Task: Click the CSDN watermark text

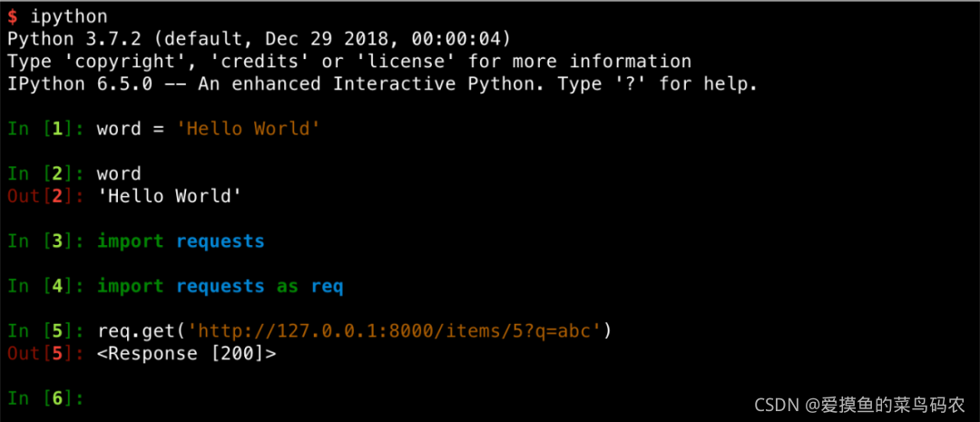Action: pyautogui.click(x=860, y=405)
